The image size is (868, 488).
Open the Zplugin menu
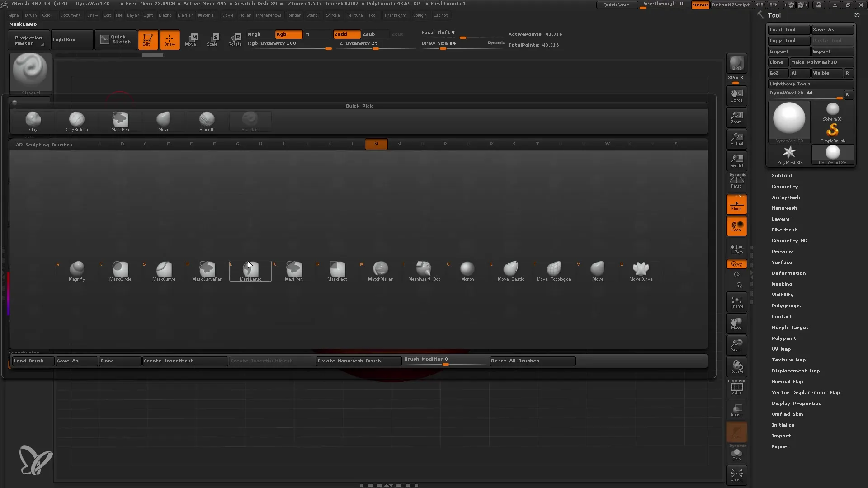coord(420,15)
